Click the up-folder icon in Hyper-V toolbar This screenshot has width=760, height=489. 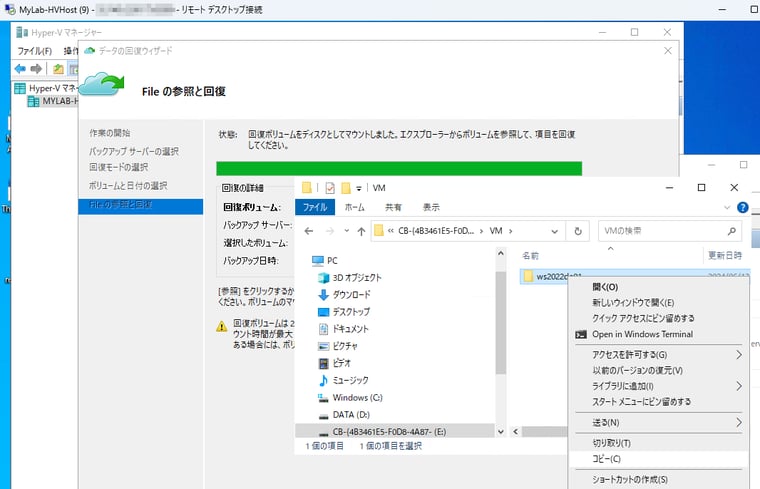point(58,69)
